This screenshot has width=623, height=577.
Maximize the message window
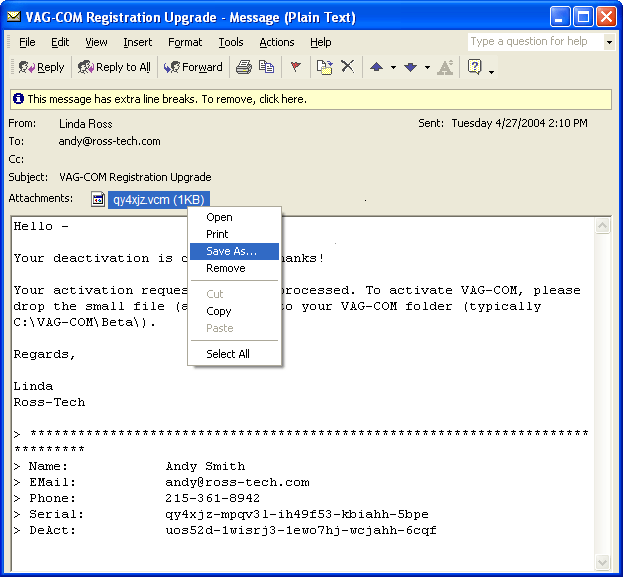(x=583, y=17)
